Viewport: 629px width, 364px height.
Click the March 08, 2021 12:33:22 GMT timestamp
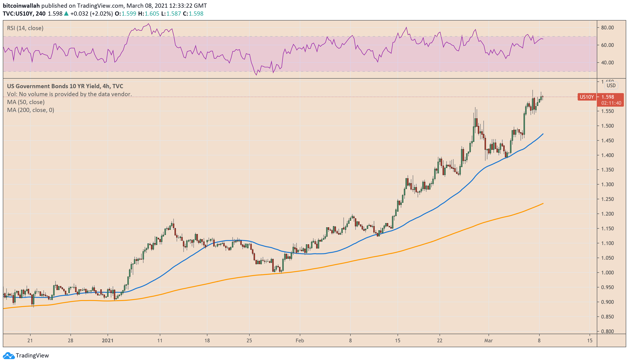(167, 6)
